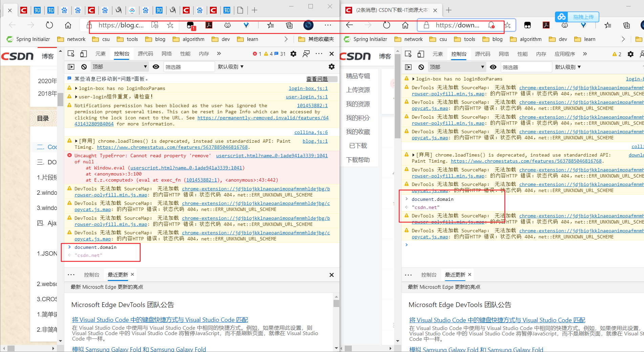Click the 筛选器 filter input field
The image size is (644, 352).
[x=189, y=67]
